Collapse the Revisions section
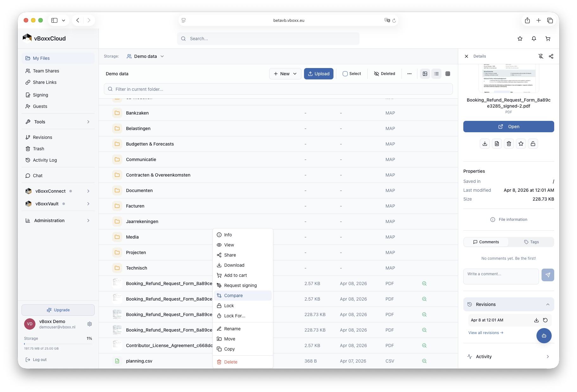Image resolution: width=577 pixels, height=392 pixels. pyautogui.click(x=509, y=304)
